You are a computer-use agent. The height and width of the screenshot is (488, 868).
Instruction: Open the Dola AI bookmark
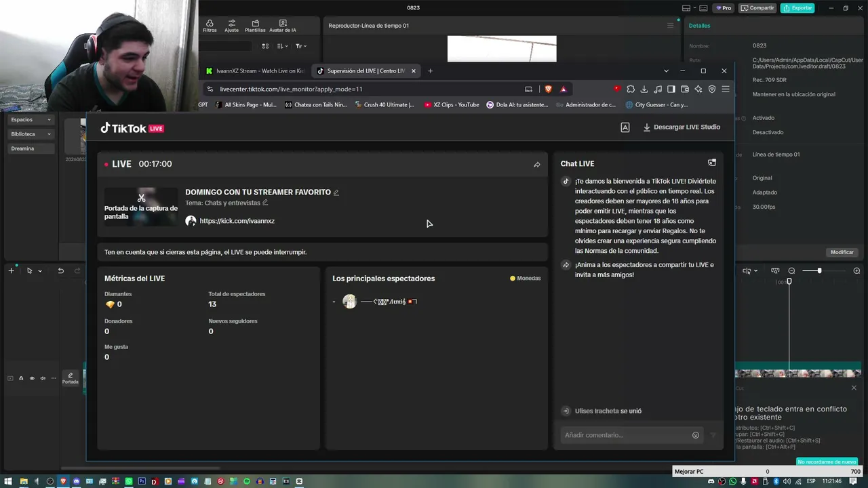tap(517, 105)
